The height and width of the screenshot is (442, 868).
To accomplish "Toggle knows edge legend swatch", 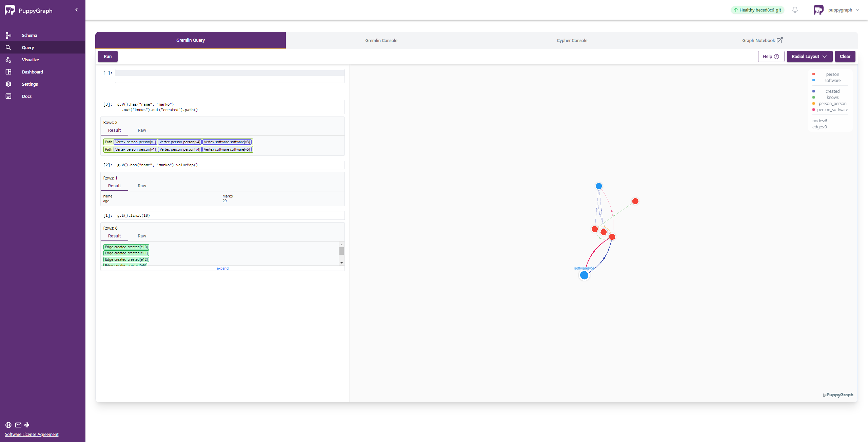I will (813, 97).
